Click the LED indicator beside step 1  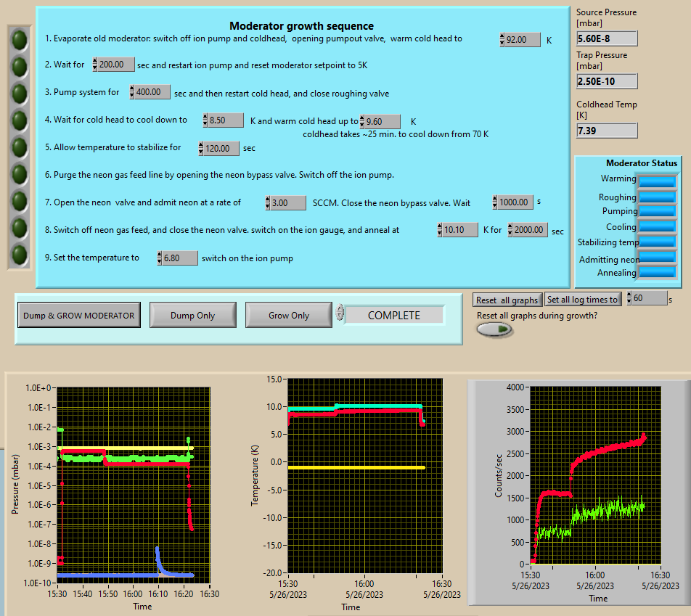tap(19, 38)
